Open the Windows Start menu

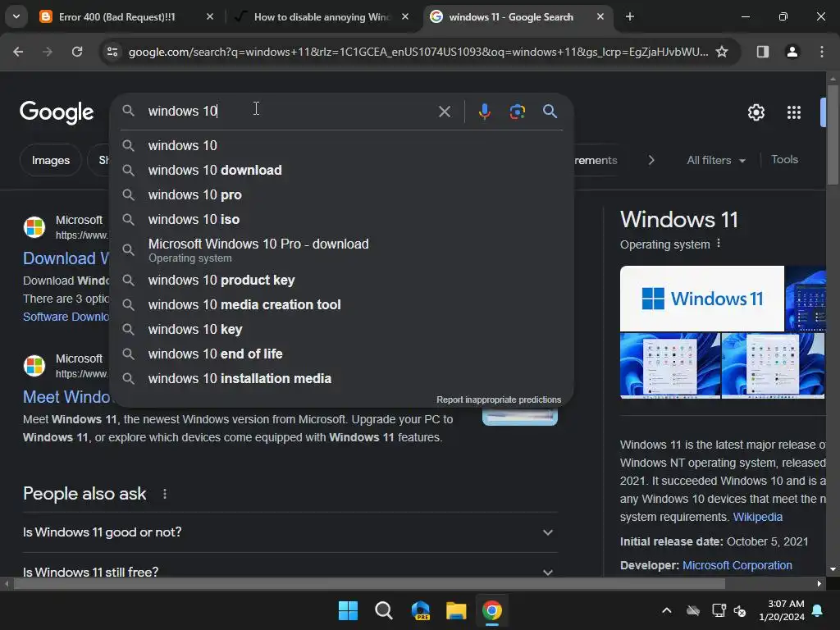click(x=348, y=610)
